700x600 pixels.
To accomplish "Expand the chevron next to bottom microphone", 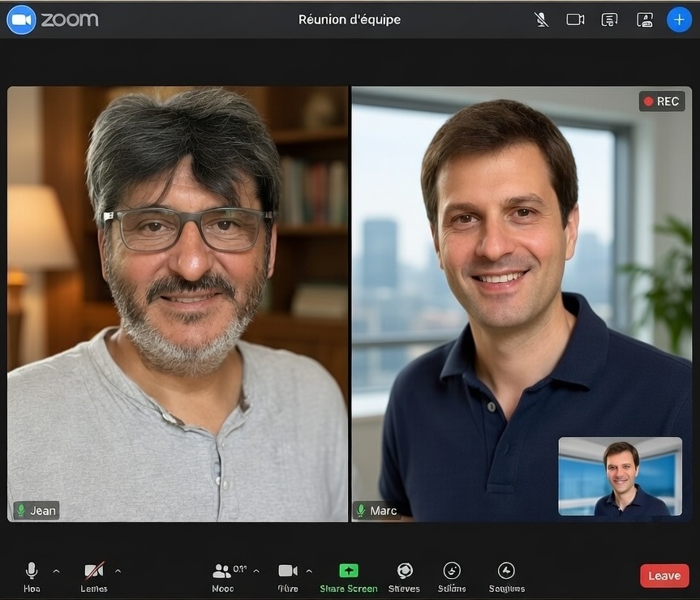I will point(56,571).
